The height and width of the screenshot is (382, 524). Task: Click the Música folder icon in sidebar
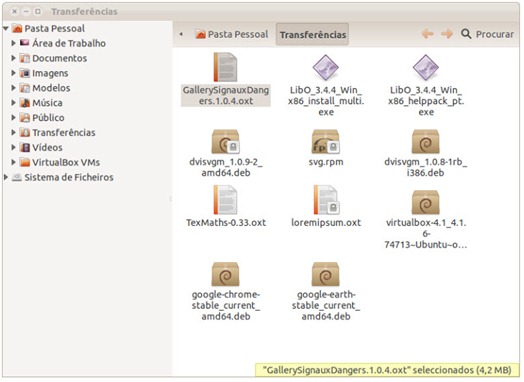click(24, 103)
